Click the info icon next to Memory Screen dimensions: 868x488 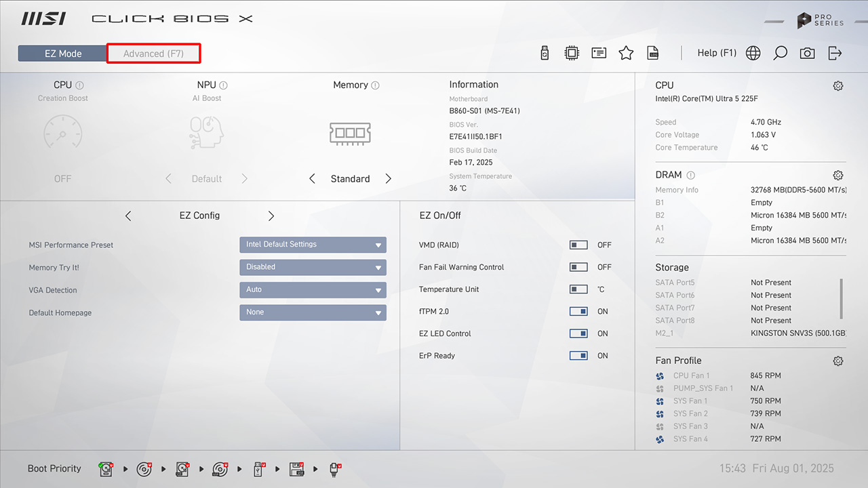(376, 85)
